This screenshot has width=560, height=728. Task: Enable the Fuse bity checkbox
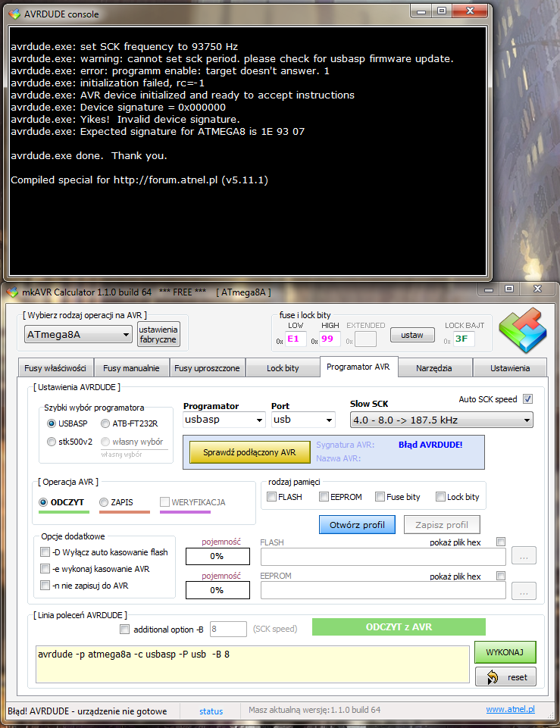380,497
